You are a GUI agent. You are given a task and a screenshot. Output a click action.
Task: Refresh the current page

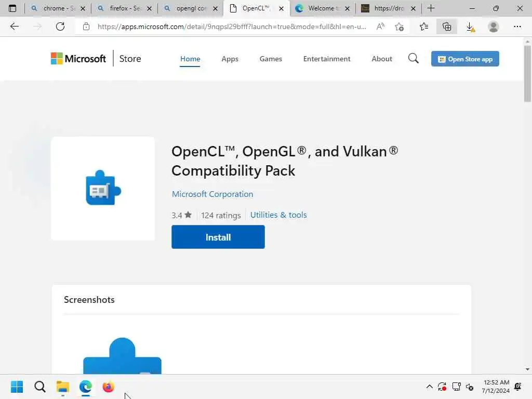[x=60, y=26]
